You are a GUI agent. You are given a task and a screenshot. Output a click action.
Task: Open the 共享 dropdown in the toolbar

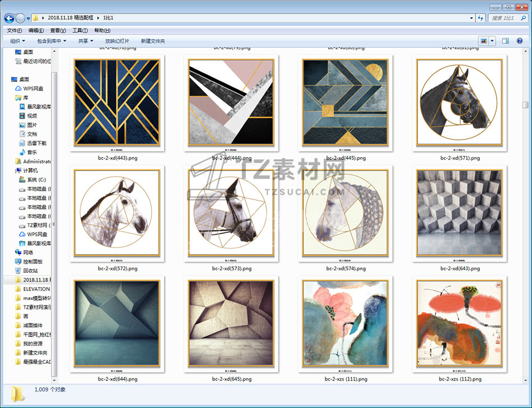pos(86,41)
